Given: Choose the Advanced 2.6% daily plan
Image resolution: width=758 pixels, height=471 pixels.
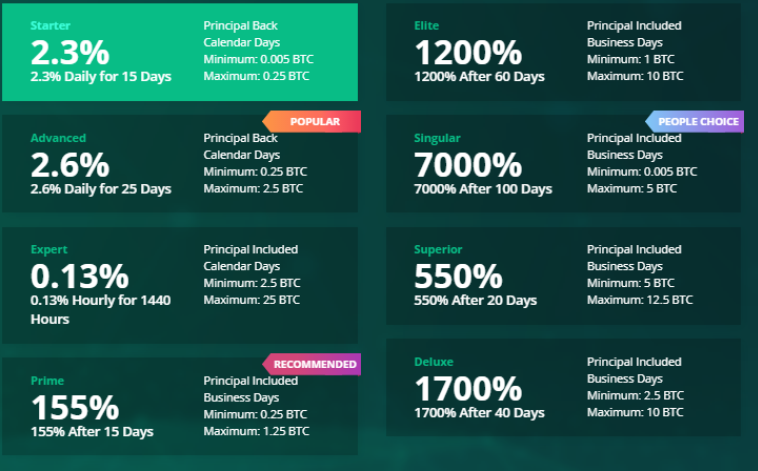Looking at the screenshot, I should [180, 163].
